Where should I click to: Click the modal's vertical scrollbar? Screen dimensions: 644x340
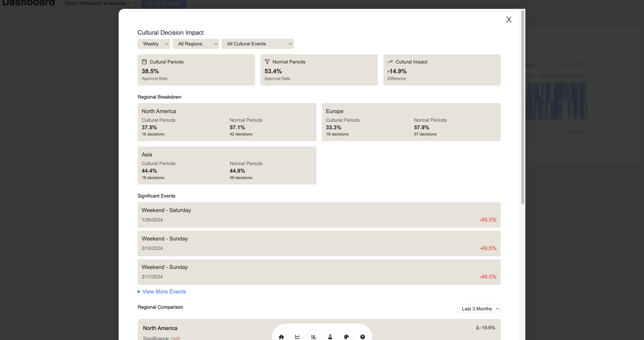tap(523, 108)
